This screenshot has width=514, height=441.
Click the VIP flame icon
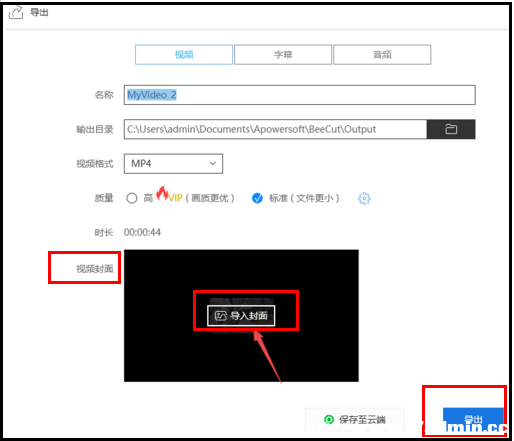point(162,194)
